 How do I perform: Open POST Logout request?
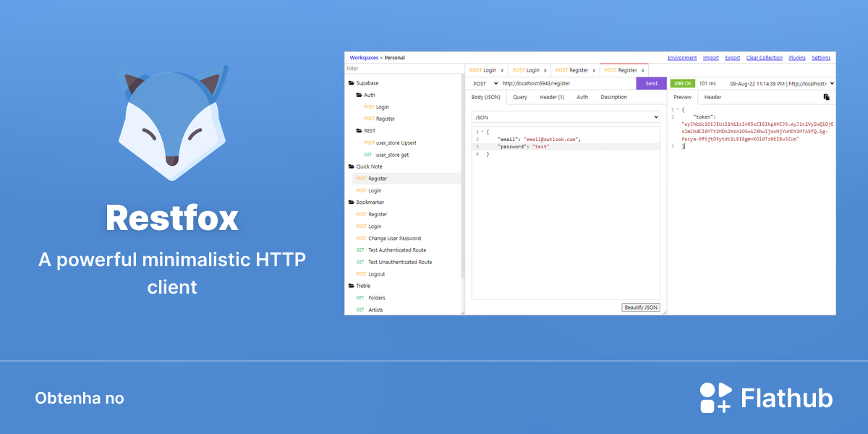(x=370, y=274)
